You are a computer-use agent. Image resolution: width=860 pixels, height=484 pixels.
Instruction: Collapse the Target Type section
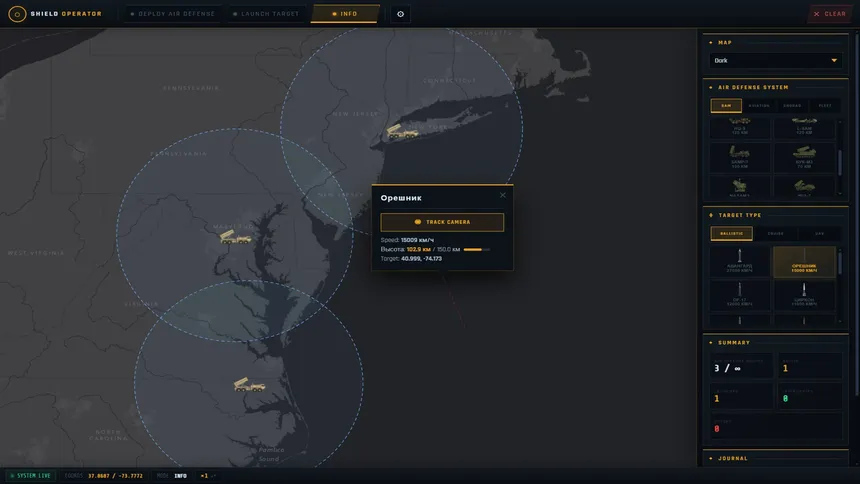click(776, 215)
